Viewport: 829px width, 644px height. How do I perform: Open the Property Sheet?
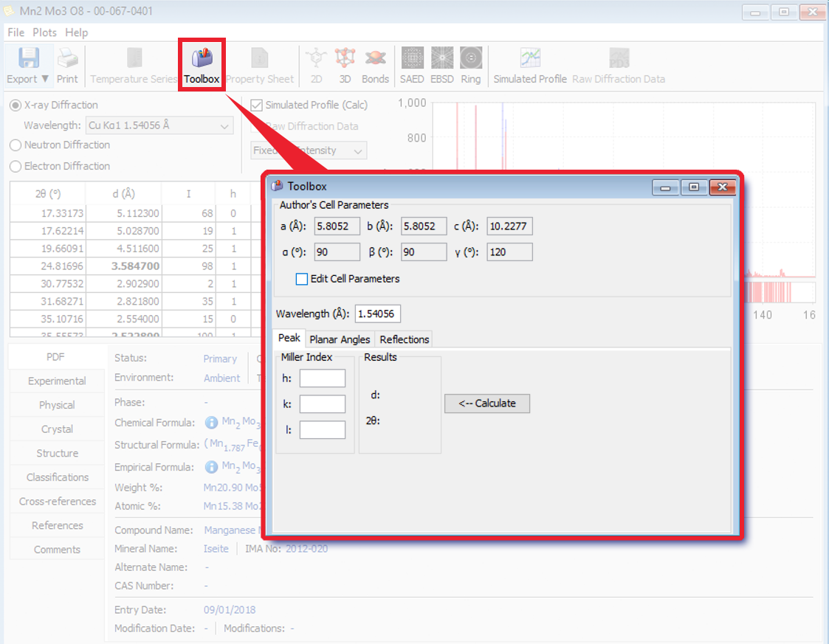pyautogui.click(x=260, y=66)
